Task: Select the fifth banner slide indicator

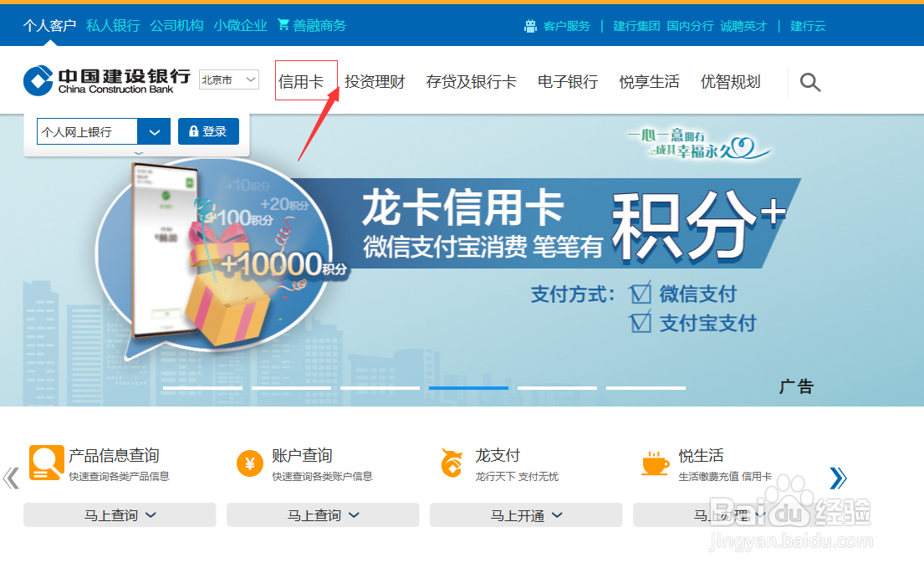Action: coord(558,388)
